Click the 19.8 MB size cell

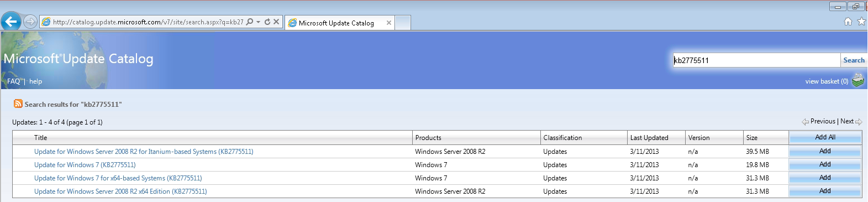757,165
